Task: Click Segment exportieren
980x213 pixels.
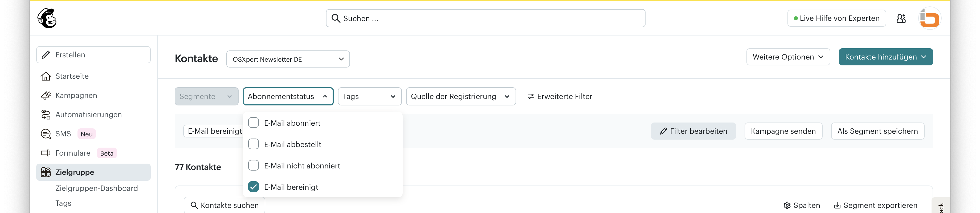Action: (x=875, y=205)
